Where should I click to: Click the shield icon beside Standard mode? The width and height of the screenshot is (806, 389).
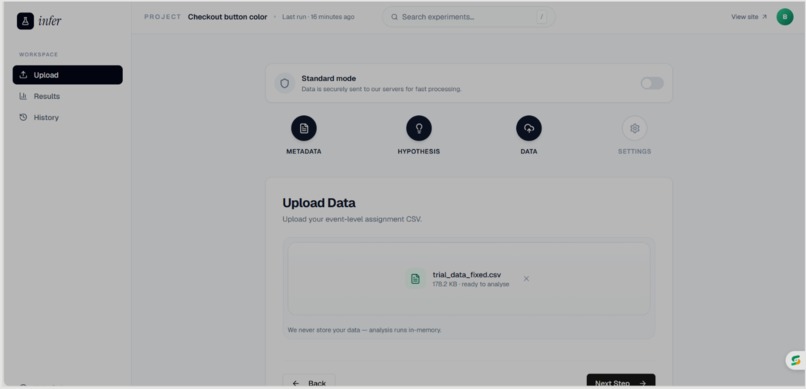(284, 83)
